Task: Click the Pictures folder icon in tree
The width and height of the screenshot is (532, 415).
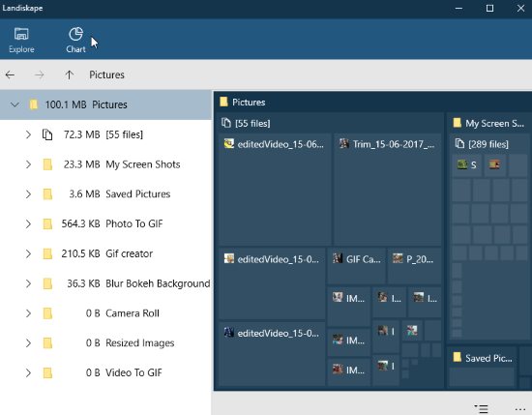Action: (33, 104)
